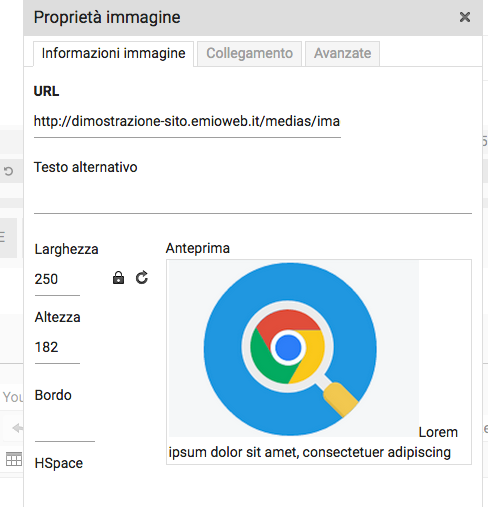
Task: Click the URL text field
Action: pos(187,122)
